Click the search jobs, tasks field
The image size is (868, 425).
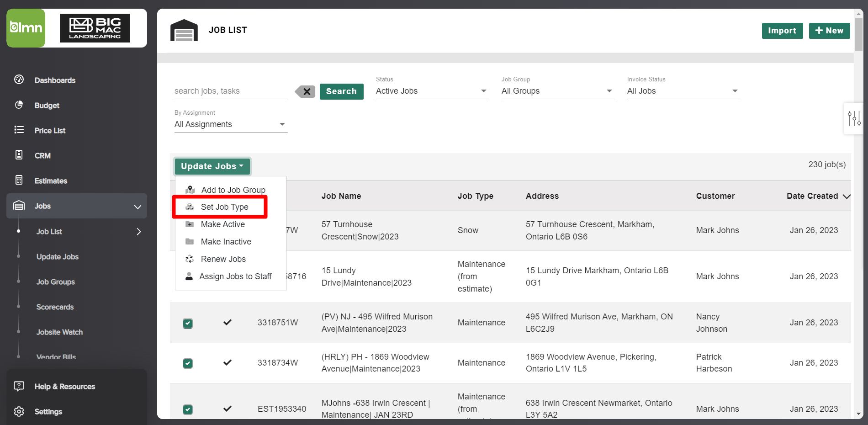tap(231, 91)
